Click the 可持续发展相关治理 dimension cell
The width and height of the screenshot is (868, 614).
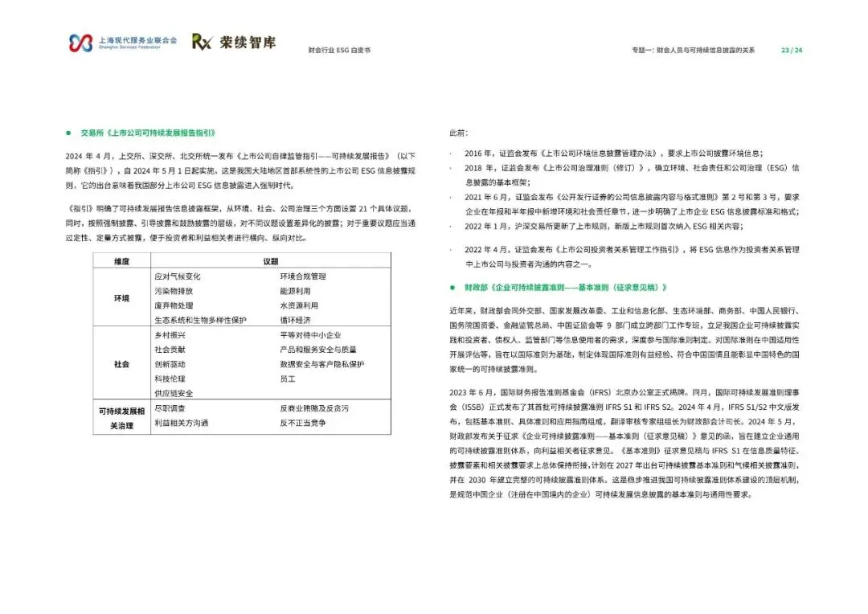[122, 419]
